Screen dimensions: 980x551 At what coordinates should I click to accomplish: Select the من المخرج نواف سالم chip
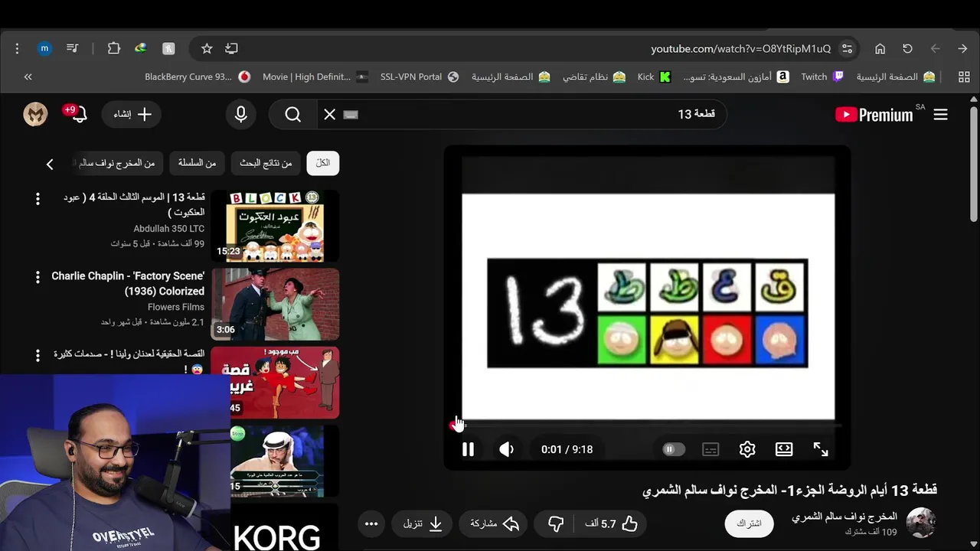pos(117,163)
